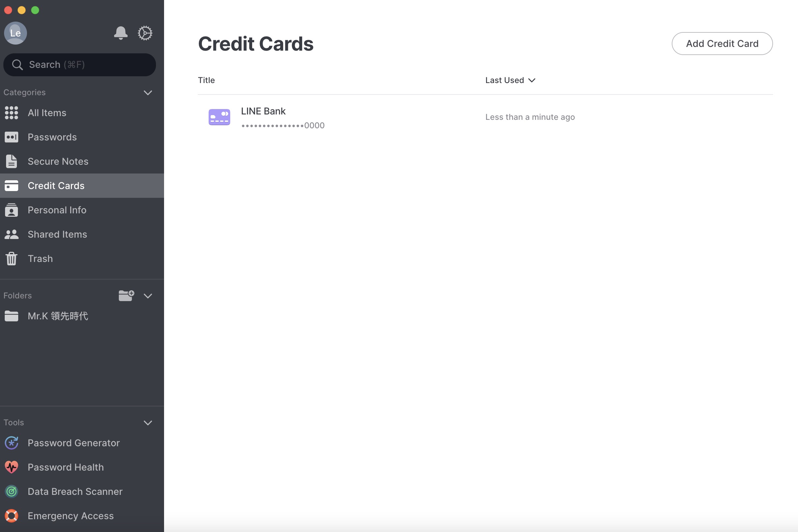Create a new folder with the add-folder icon

(x=126, y=295)
